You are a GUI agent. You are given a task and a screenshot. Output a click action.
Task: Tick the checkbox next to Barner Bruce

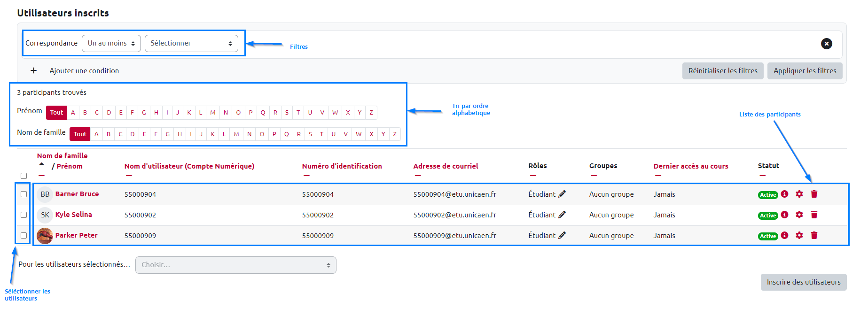coord(23,194)
